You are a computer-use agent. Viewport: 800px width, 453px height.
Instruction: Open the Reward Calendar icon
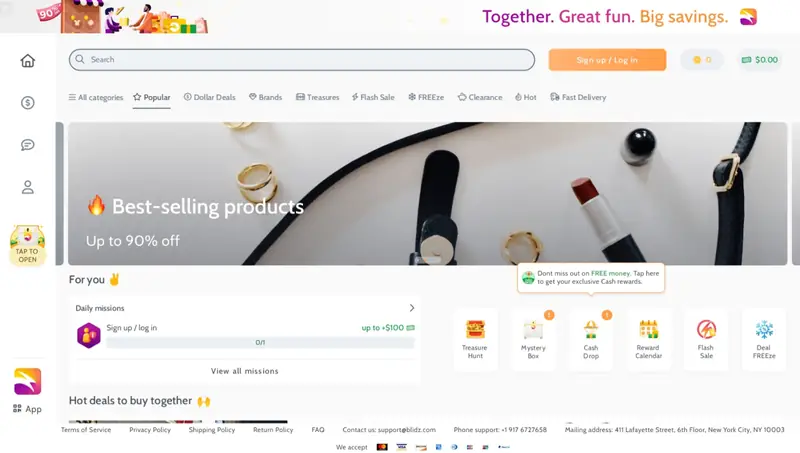click(x=648, y=329)
